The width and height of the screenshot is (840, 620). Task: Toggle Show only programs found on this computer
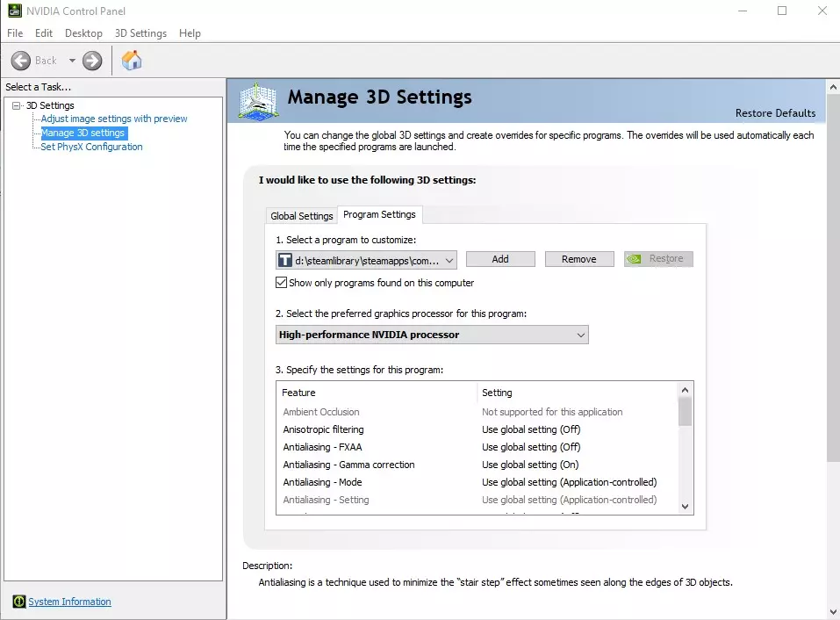[281, 283]
